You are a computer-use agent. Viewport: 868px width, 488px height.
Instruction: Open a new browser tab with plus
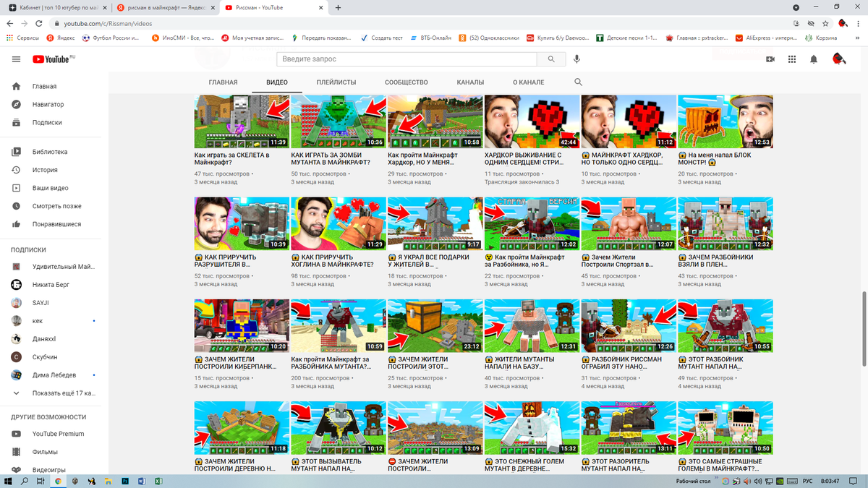point(338,8)
